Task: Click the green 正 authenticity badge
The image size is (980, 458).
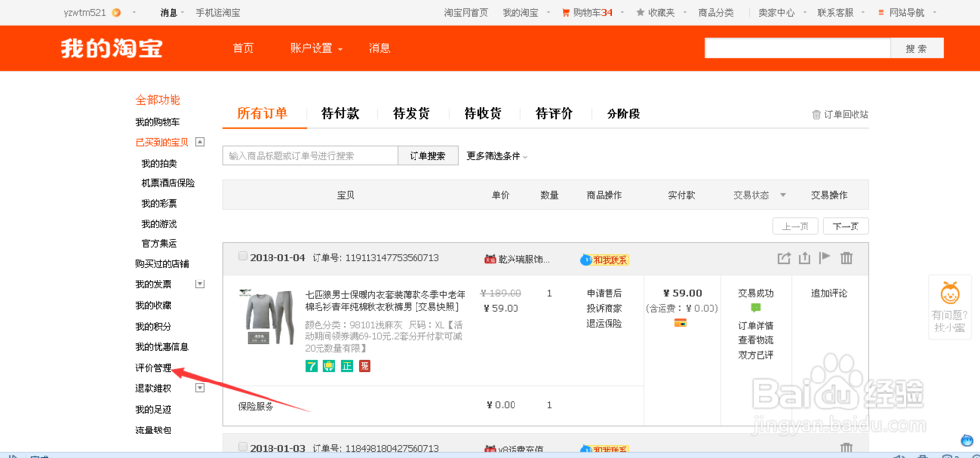Action: [x=347, y=366]
